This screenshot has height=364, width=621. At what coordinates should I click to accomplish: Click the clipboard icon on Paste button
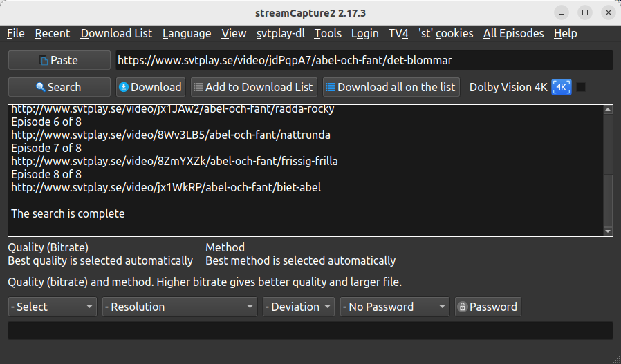click(x=44, y=61)
